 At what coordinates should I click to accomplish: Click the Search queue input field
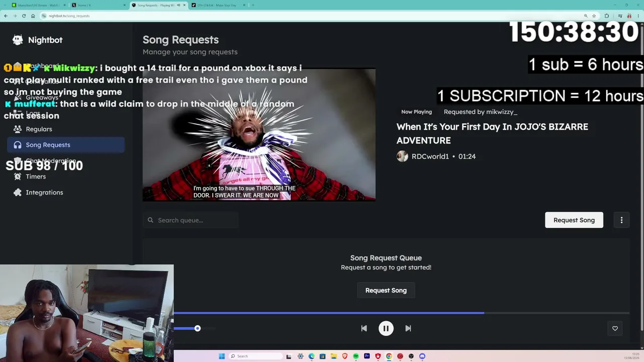point(191,220)
